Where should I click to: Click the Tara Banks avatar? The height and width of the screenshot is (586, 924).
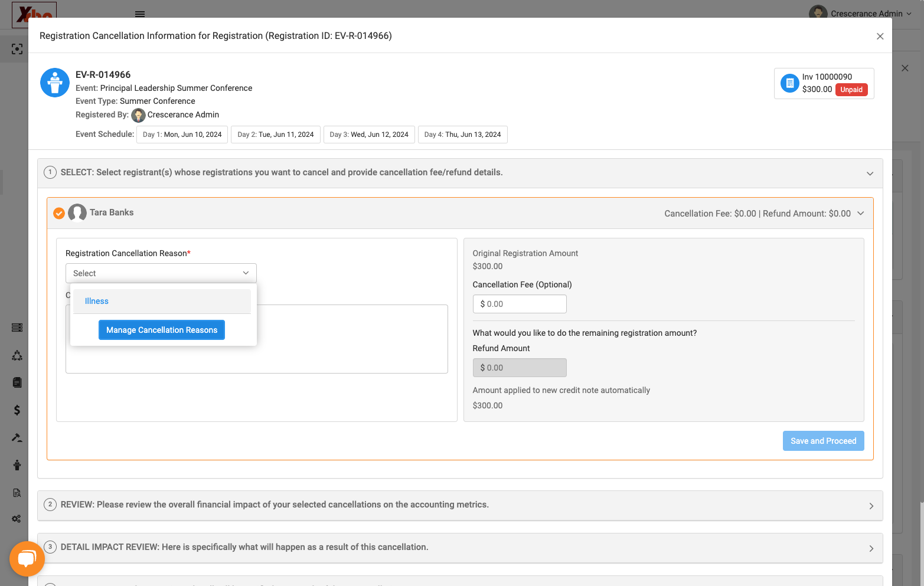click(x=77, y=212)
